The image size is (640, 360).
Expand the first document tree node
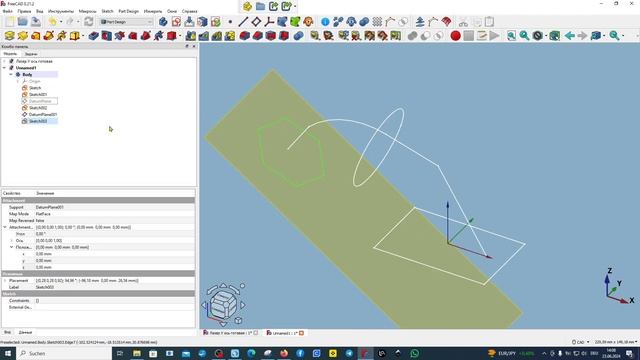(4, 61)
